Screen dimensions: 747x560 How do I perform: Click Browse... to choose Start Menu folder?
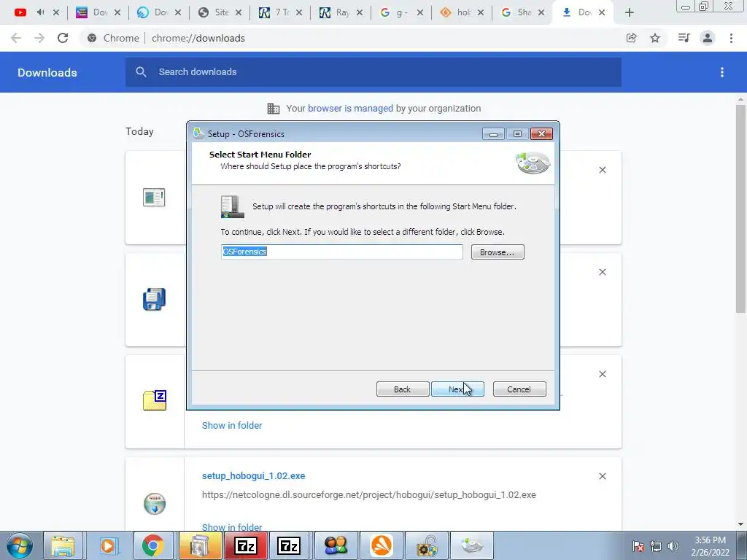click(x=498, y=252)
